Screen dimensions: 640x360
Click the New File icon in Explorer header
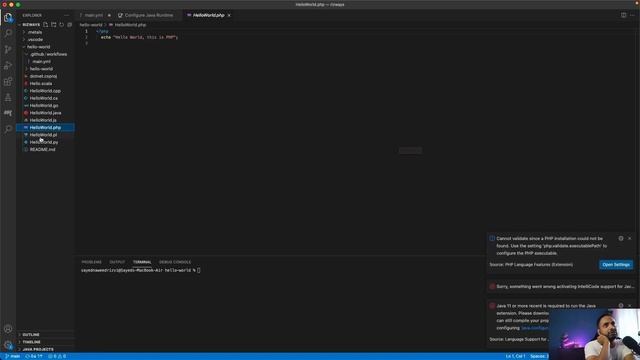[46, 25]
